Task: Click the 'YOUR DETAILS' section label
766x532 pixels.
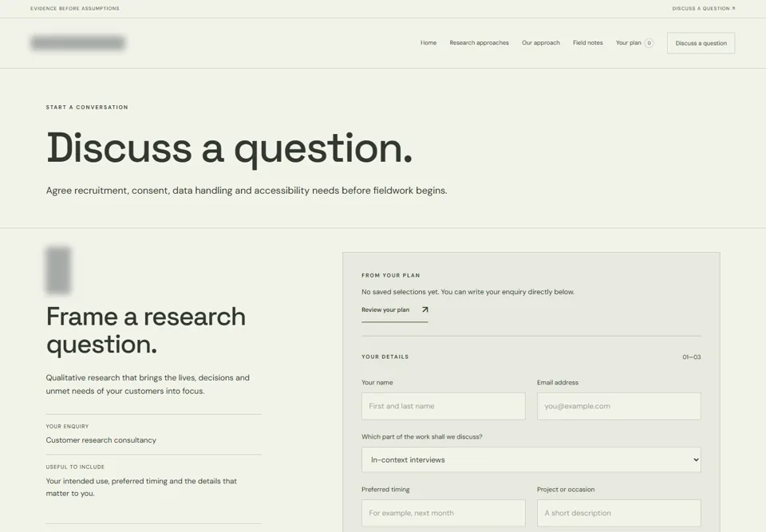Action: (385, 357)
